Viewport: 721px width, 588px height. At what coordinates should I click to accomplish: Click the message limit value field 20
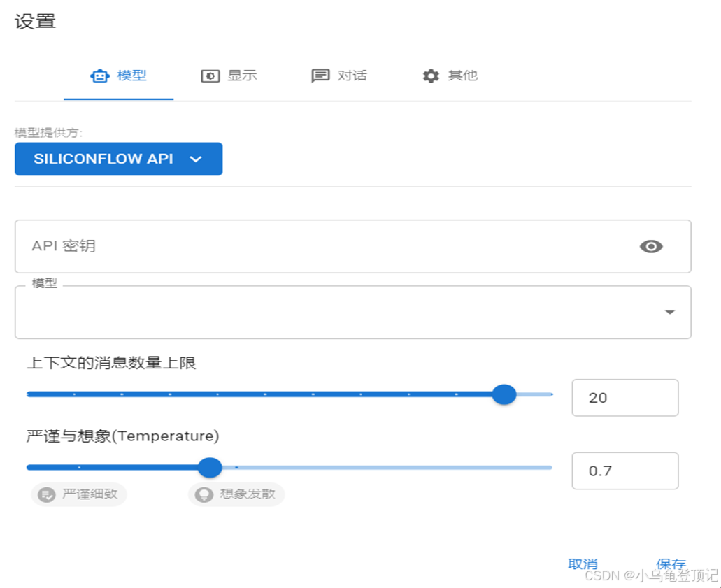pos(625,398)
